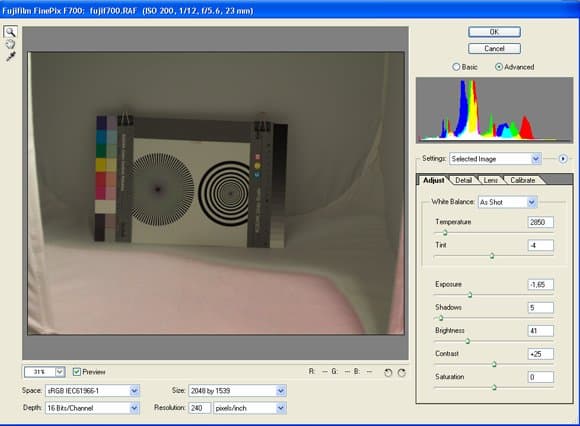Select the White Balance eyedropper tool
Screen dimensions: 580x426
(10, 57)
